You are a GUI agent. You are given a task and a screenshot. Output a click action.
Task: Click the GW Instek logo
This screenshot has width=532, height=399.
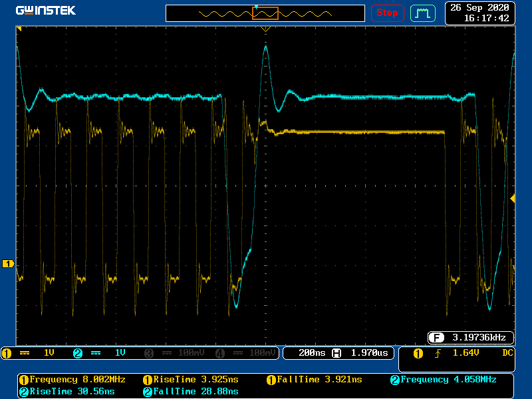click(46, 11)
